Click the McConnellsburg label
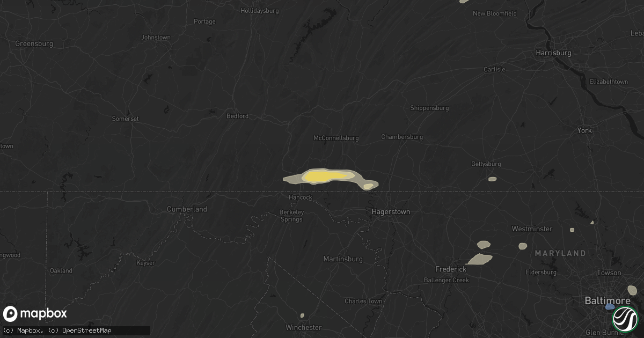The image size is (644, 338). (336, 138)
